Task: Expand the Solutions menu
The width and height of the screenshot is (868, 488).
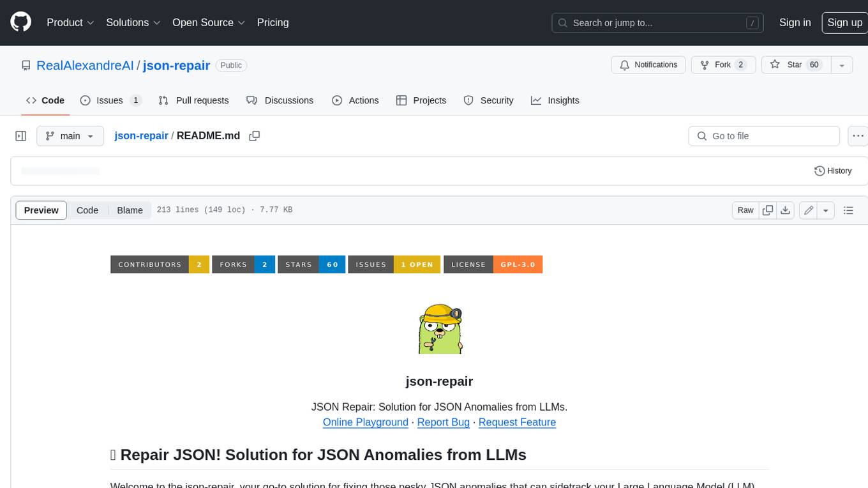Action: (133, 22)
